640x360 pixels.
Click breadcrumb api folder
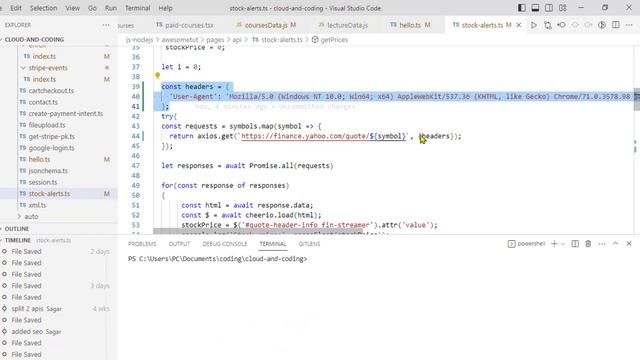pyautogui.click(x=237, y=40)
